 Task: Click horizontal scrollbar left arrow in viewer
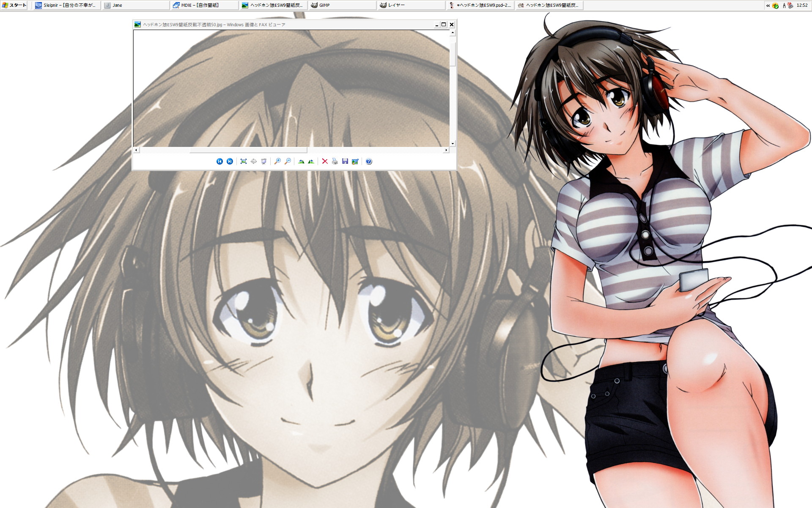point(136,150)
